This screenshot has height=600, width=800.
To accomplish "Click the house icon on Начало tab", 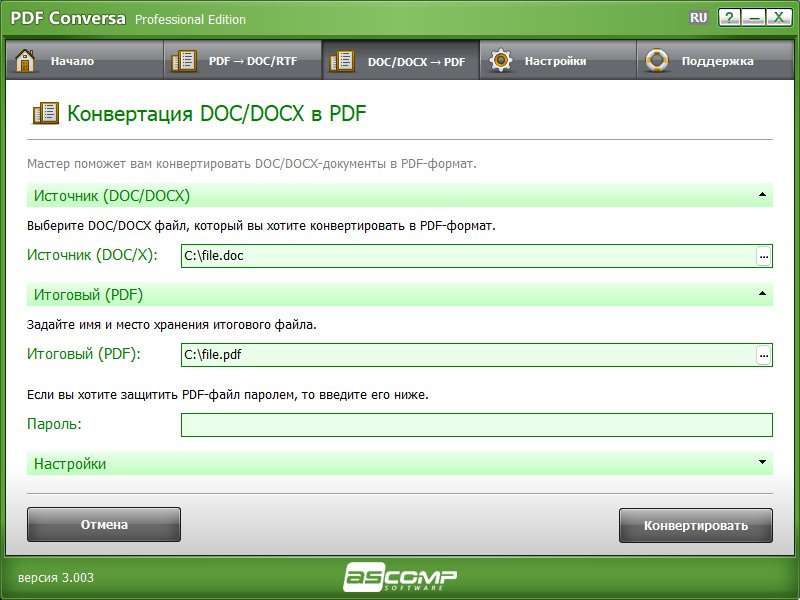I will (x=25, y=60).
